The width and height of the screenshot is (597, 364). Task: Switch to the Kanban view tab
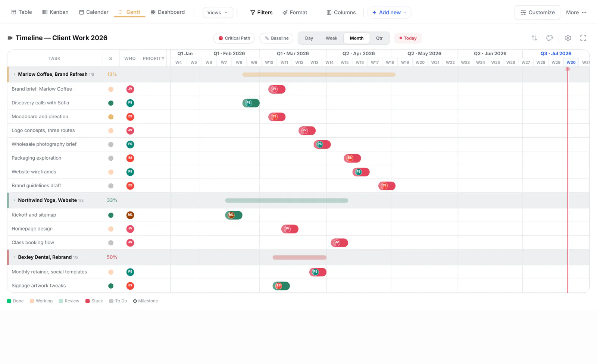[x=55, y=12]
